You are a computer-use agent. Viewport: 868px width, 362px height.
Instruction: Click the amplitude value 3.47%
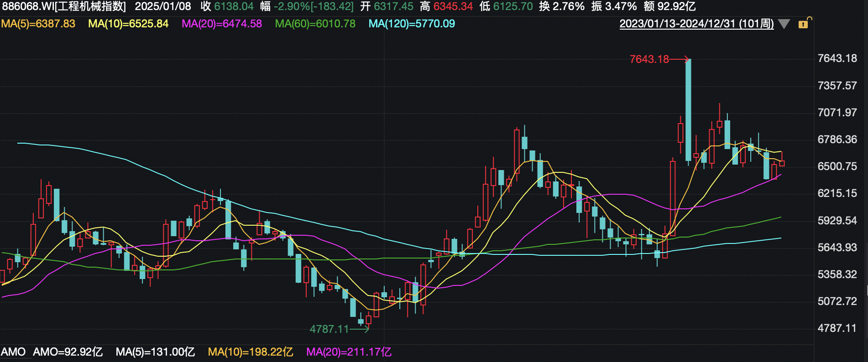[x=621, y=6]
